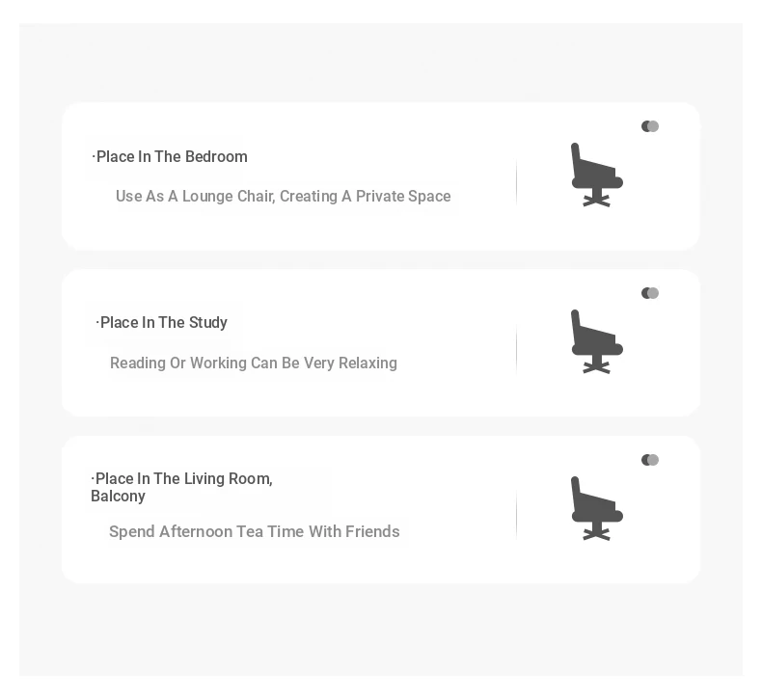Click 'Spend Afternoon Tea Time With Friends' text
This screenshot has height=700, width=762.
click(x=255, y=531)
